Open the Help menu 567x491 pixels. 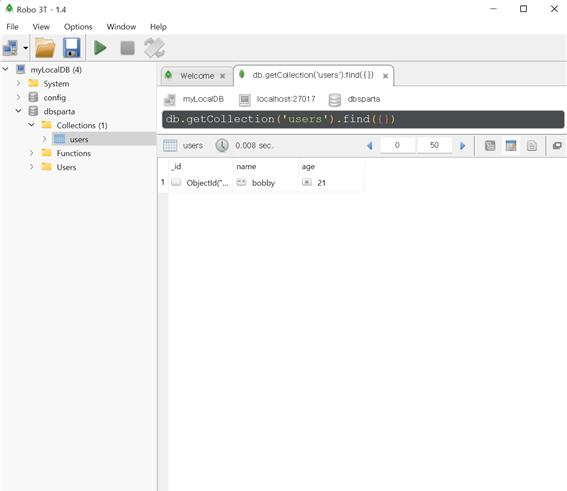[158, 27]
